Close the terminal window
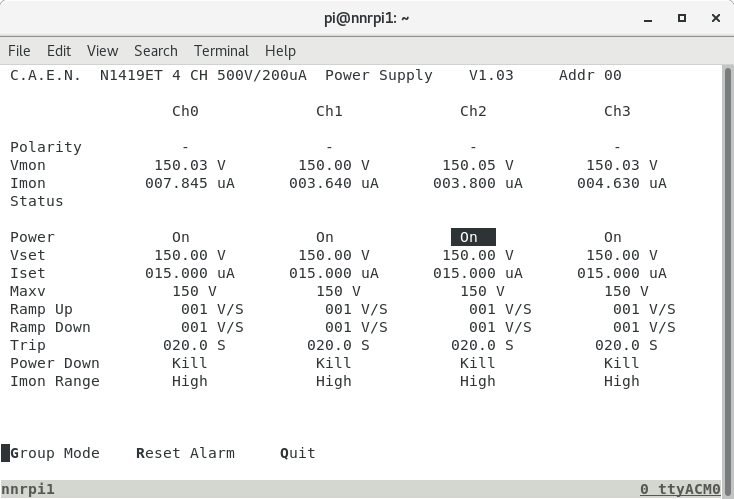Screen dimensions: 734x499 [716, 18]
